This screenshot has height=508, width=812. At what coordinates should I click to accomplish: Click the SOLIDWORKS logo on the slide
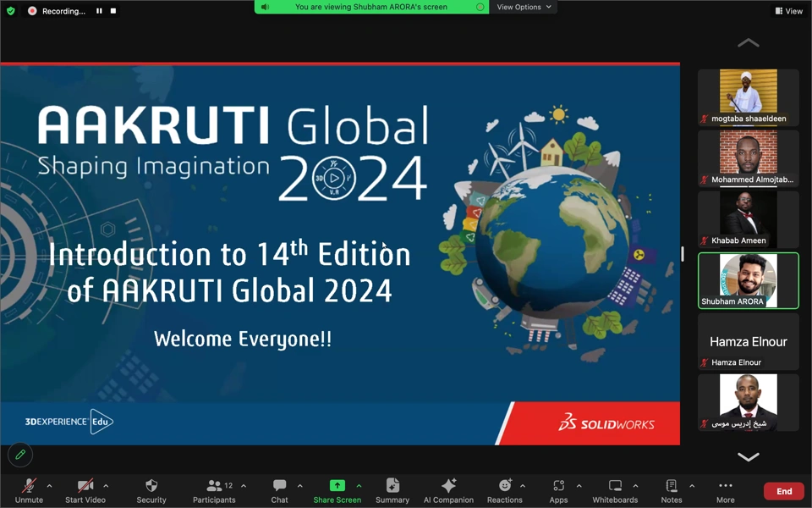point(606,423)
